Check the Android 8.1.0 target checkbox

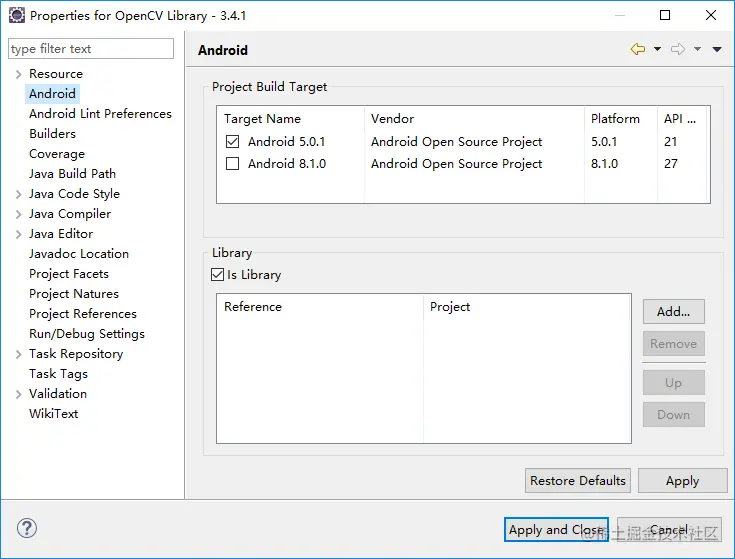[232, 164]
